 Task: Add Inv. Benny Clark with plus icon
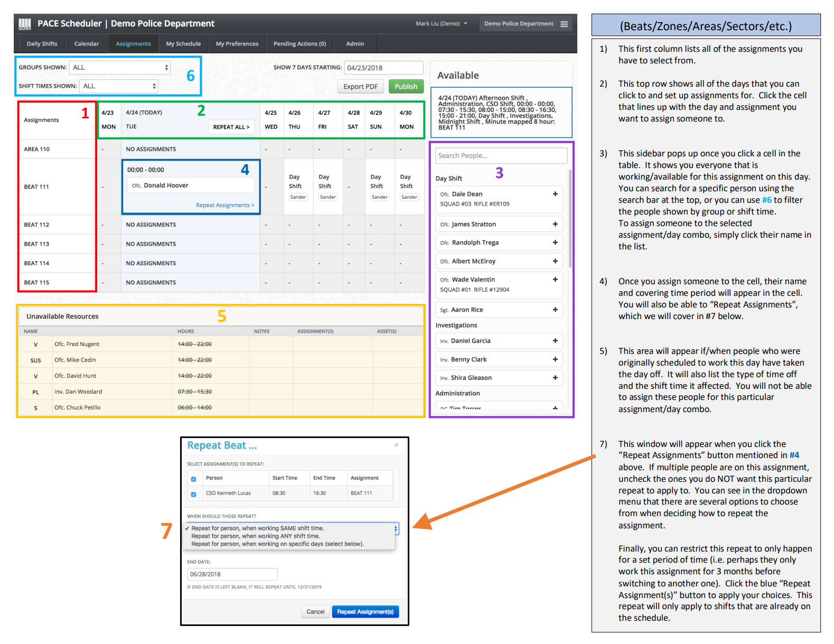(x=555, y=359)
